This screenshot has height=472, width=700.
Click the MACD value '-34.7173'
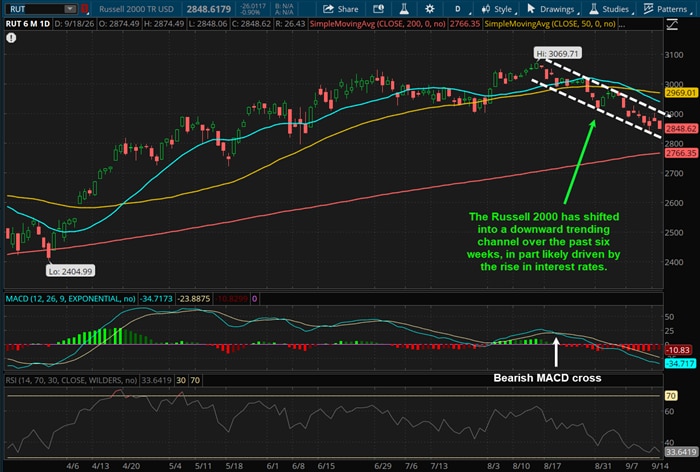pyautogui.click(x=156, y=299)
